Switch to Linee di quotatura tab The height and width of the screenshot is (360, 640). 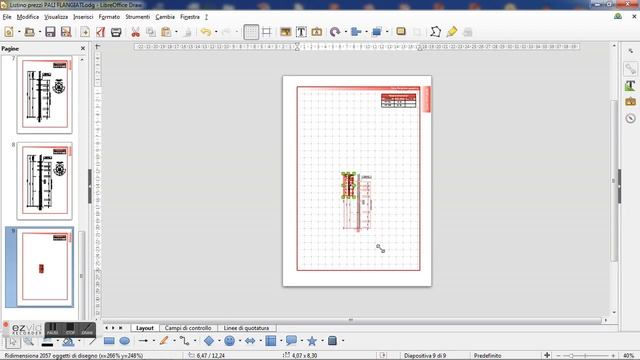[x=246, y=328]
